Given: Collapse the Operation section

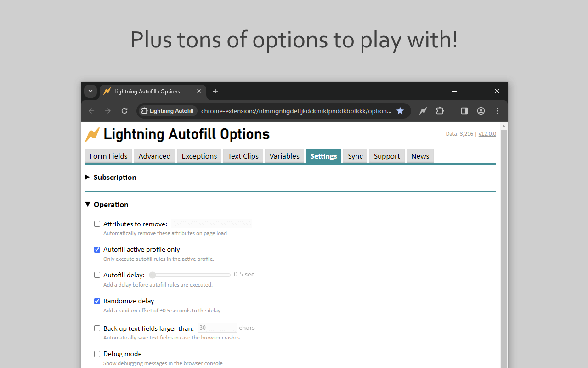Looking at the screenshot, I should click(107, 204).
